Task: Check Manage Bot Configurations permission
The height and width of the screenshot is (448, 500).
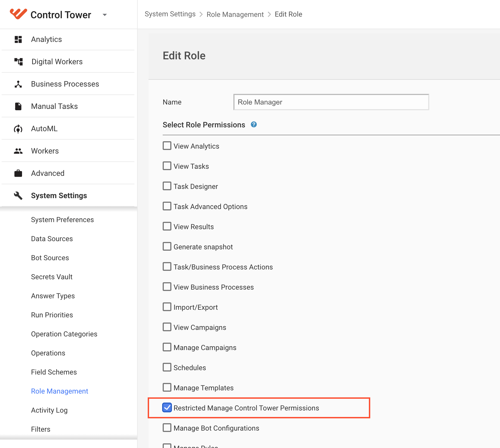Action: 167,428
